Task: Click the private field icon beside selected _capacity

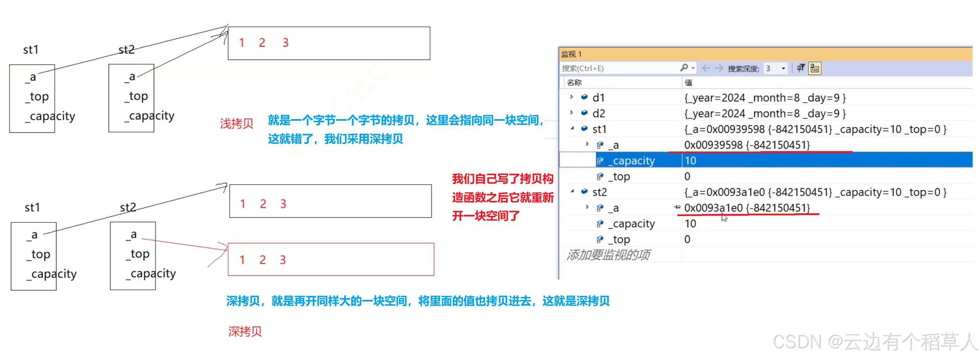Action: click(x=600, y=160)
